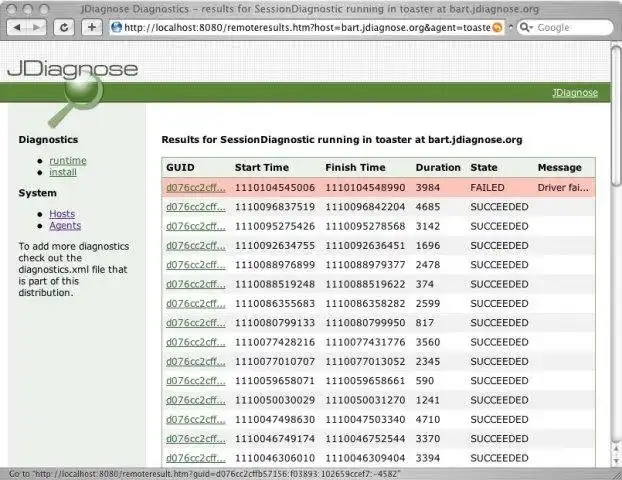Select the duration value 374

[425, 284]
